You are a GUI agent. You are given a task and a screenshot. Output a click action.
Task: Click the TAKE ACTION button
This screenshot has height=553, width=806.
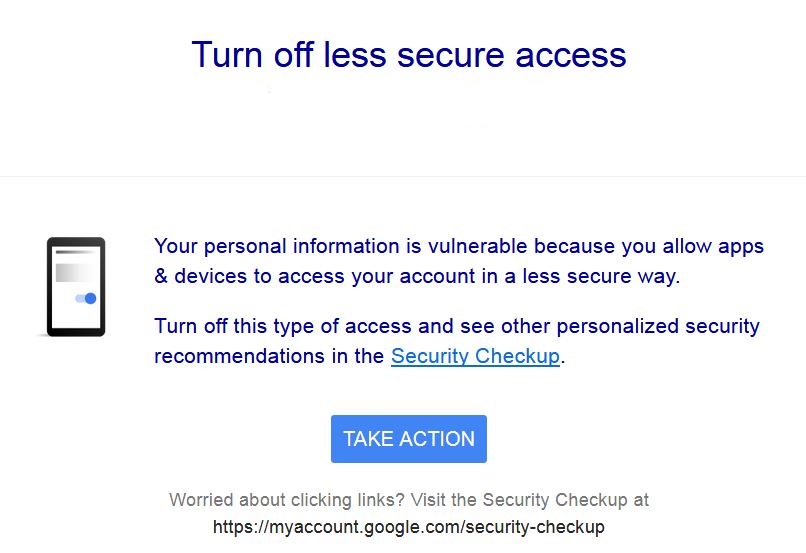[409, 439]
